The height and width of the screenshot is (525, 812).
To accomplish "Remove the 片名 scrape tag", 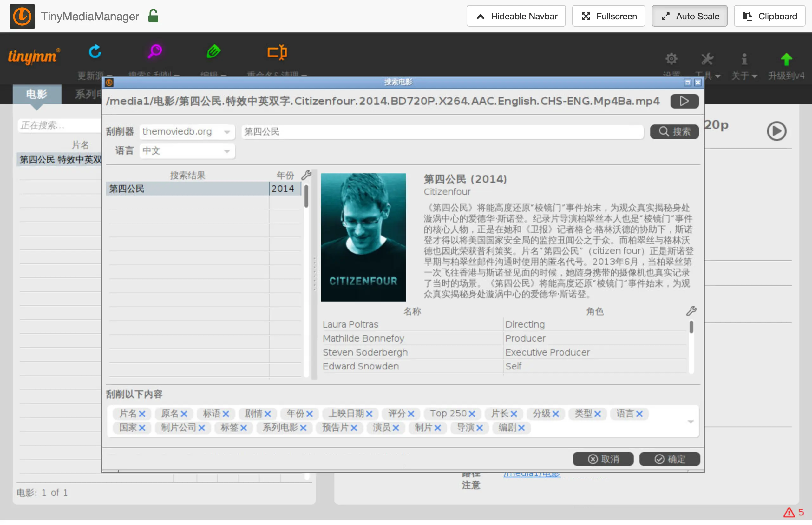I will (x=142, y=414).
